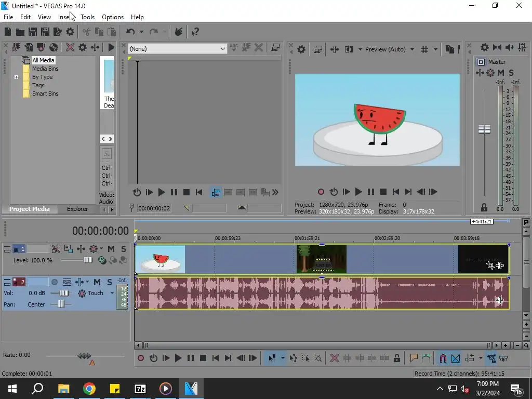The image size is (532, 399).
Task: Open the (None) trimmer media dropdown
Action: click(178, 49)
